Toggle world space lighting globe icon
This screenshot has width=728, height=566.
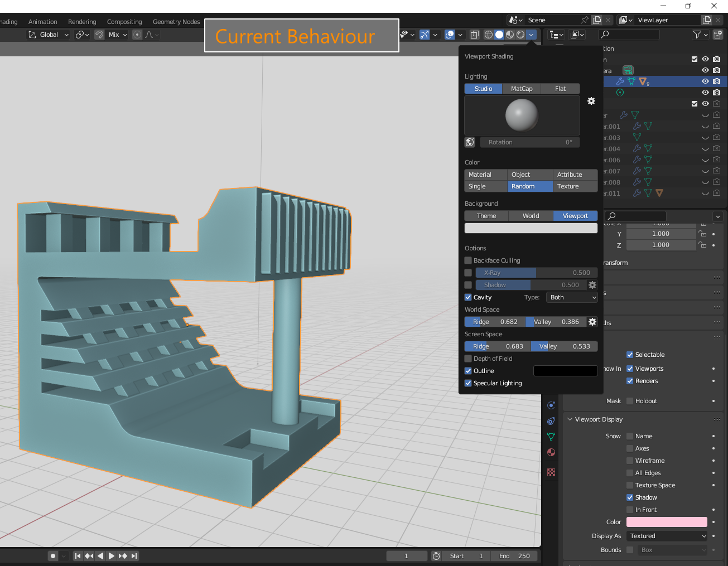[x=470, y=142]
